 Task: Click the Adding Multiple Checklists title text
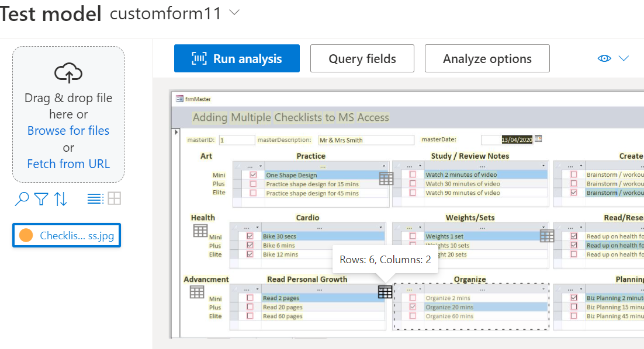[291, 117]
